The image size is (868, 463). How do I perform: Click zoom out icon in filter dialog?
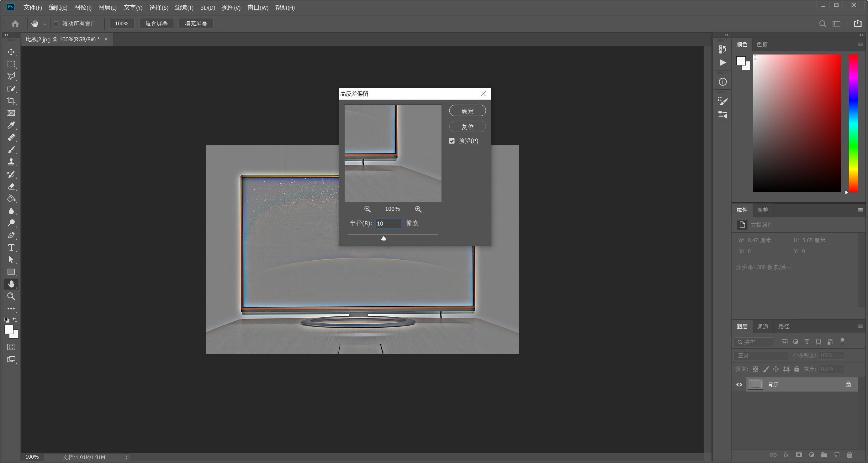[x=367, y=209]
